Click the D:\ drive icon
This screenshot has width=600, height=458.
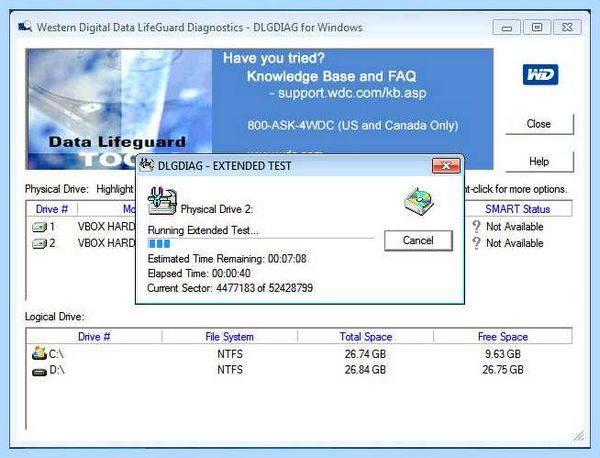tap(39, 372)
